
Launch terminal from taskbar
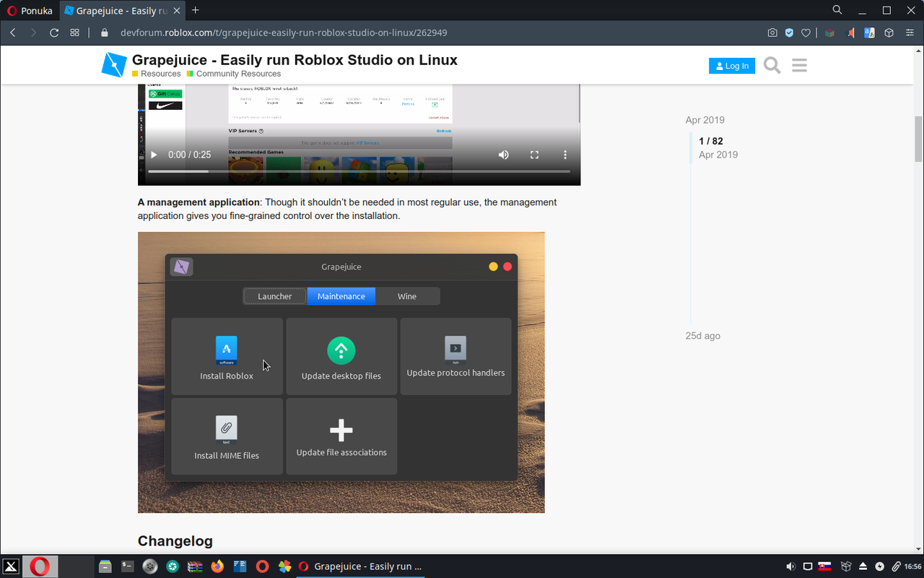(x=128, y=566)
